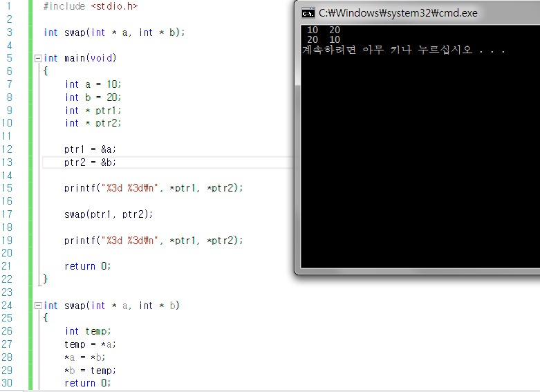Click the '*b = temp;' statement

click(x=90, y=371)
